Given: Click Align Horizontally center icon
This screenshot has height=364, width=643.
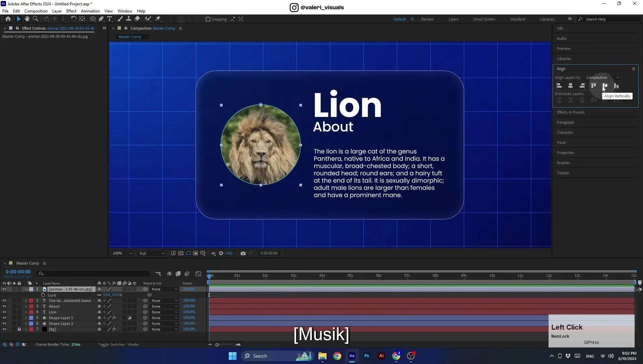Looking at the screenshot, I should point(571,86).
